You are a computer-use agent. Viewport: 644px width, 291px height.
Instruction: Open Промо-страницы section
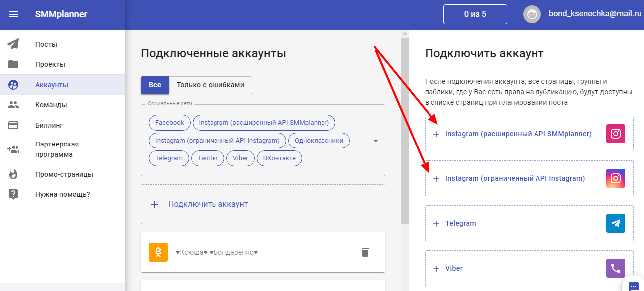[x=62, y=174]
